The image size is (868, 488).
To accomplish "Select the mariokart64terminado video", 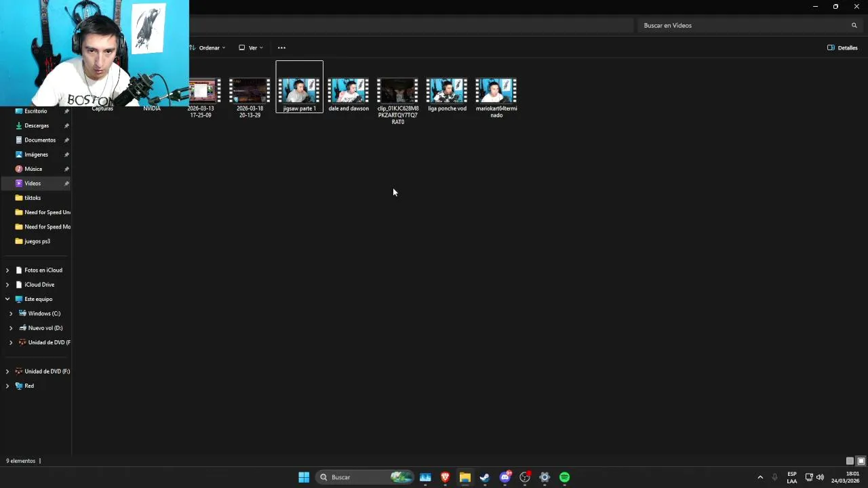I will tap(496, 98).
